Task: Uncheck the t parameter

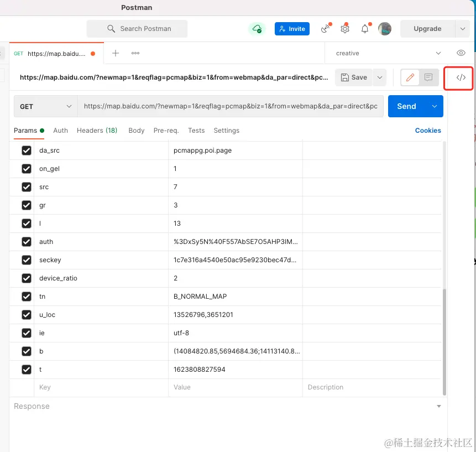Action: pyautogui.click(x=27, y=370)
